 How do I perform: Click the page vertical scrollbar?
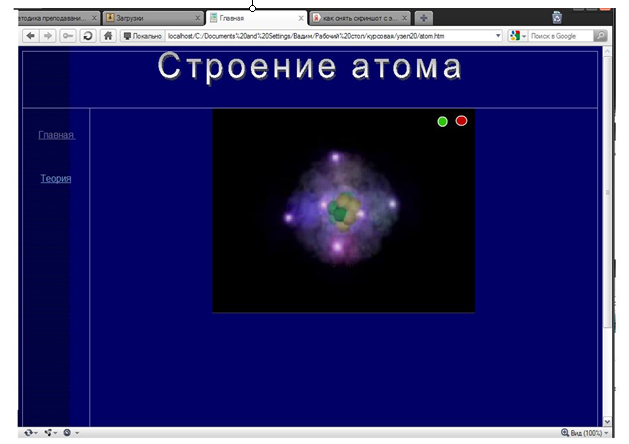(x=607, y=193)
